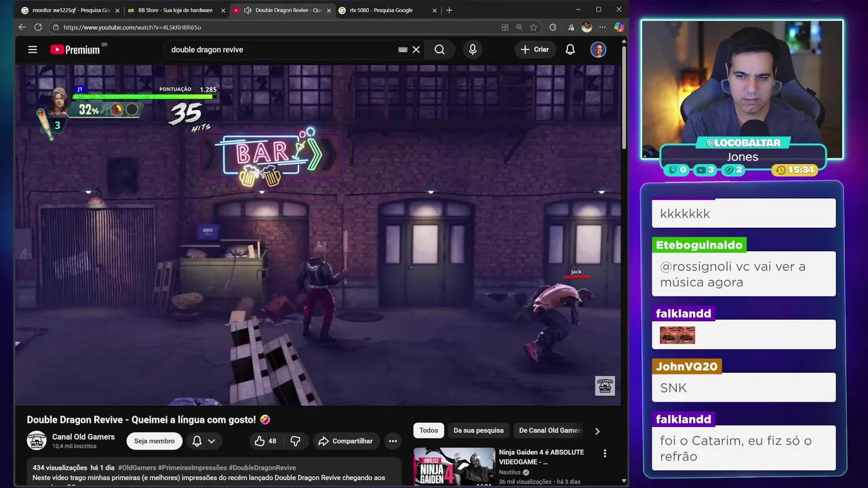The height and width of the screenshot is (488, 868).
Task: Close the RB Store tab
Action: coord(222,10)
